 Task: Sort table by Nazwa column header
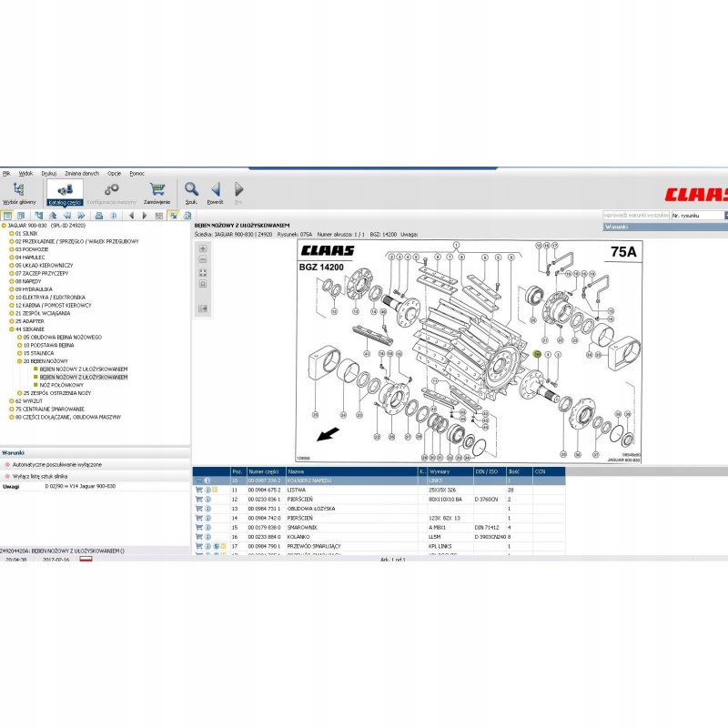click(352, 471)
